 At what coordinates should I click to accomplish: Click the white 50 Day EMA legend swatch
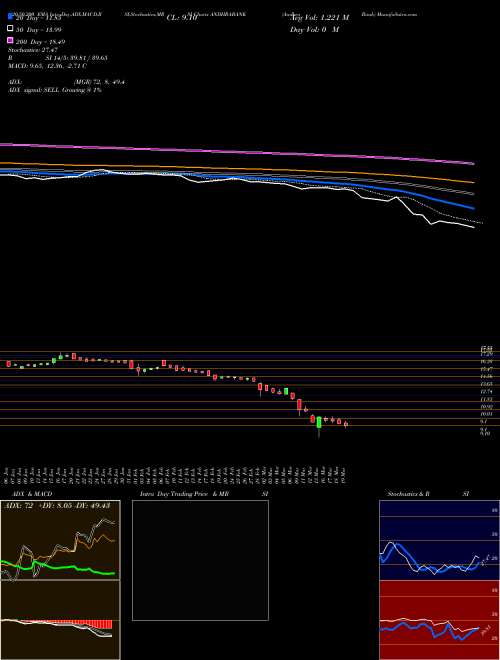click(x=10, y=29)
